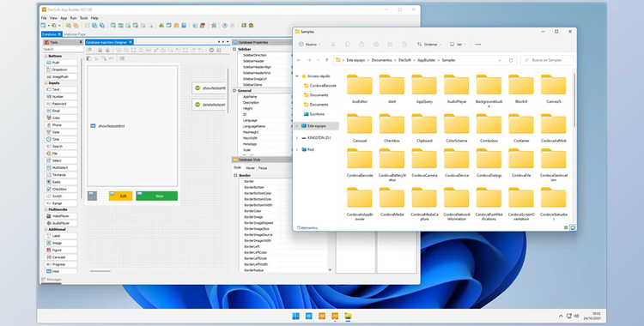This screenshot has width=644, height=326.
Task: Collapse the Sidebar property group
Action: [234, 49]
